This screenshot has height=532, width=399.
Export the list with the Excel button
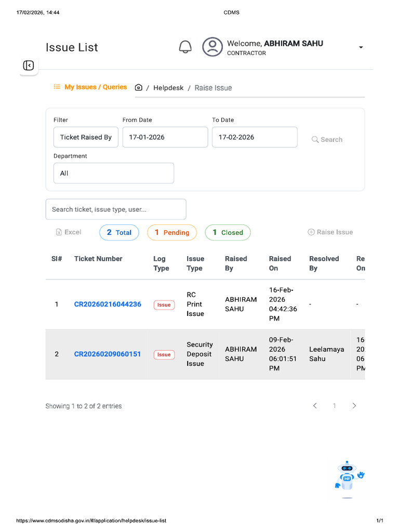[x=69, y=232]
